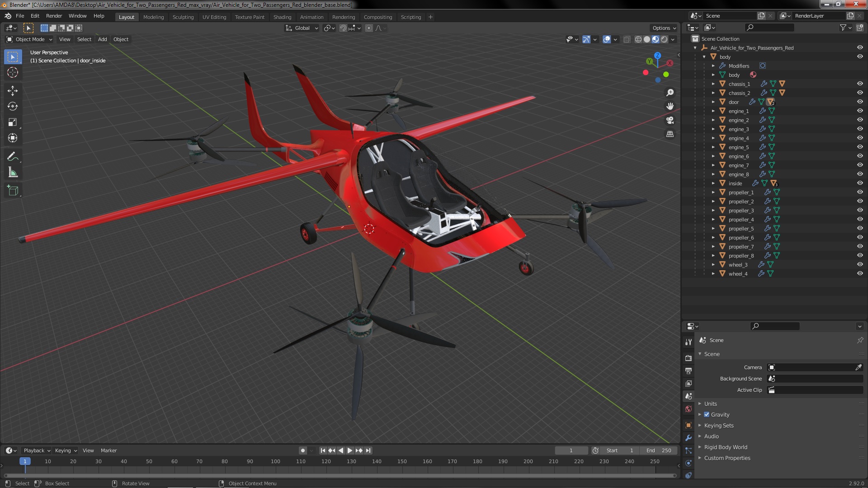Click the current frame field
This screenshot has height=488, width=868.
tap(571, 450)
